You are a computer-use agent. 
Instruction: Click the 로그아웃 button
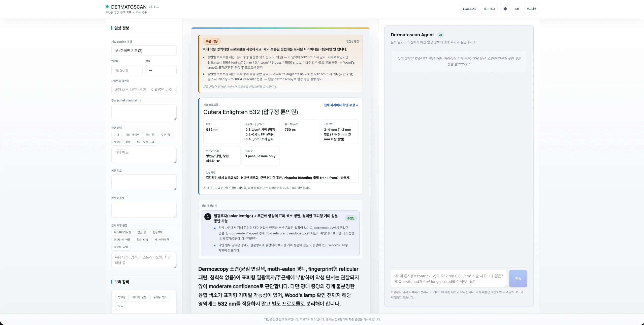[x=531, y=9]
